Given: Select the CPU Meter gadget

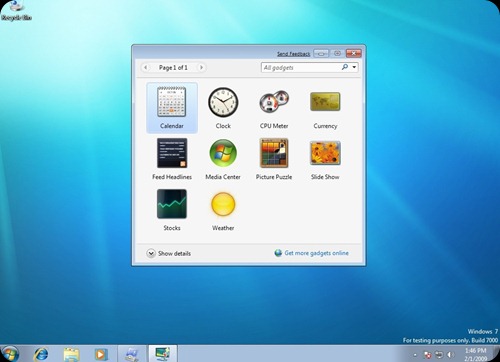Looking at the screenshot, I should coord(274,108).
